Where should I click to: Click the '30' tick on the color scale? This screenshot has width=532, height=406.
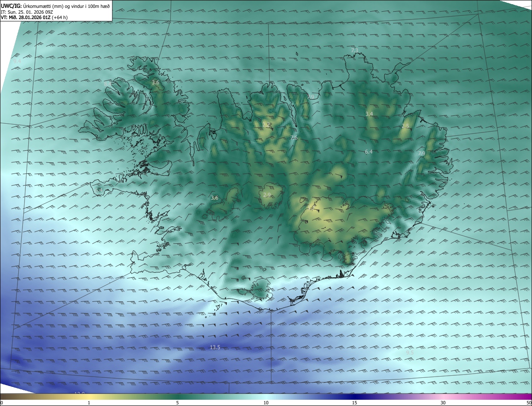click(443, 403)
